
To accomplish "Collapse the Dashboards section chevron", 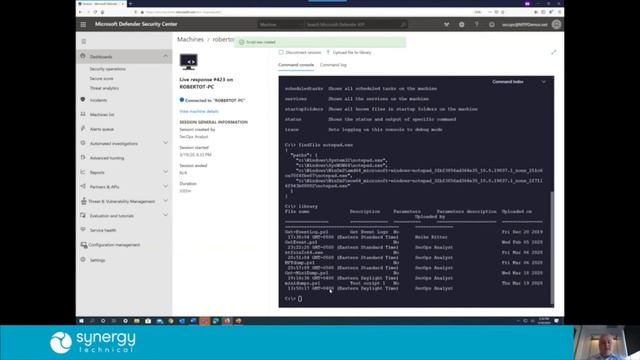I will point(165,56).
